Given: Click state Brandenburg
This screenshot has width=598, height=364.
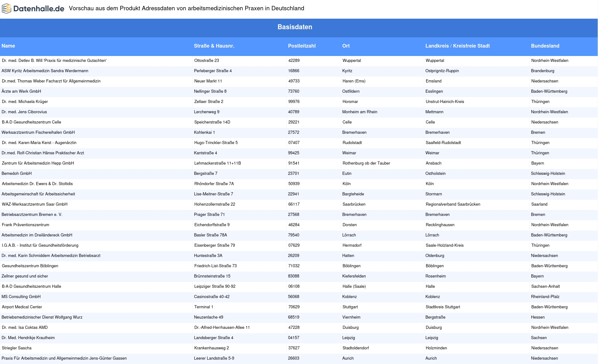Looking at the screenshot, I should [543, 71].
